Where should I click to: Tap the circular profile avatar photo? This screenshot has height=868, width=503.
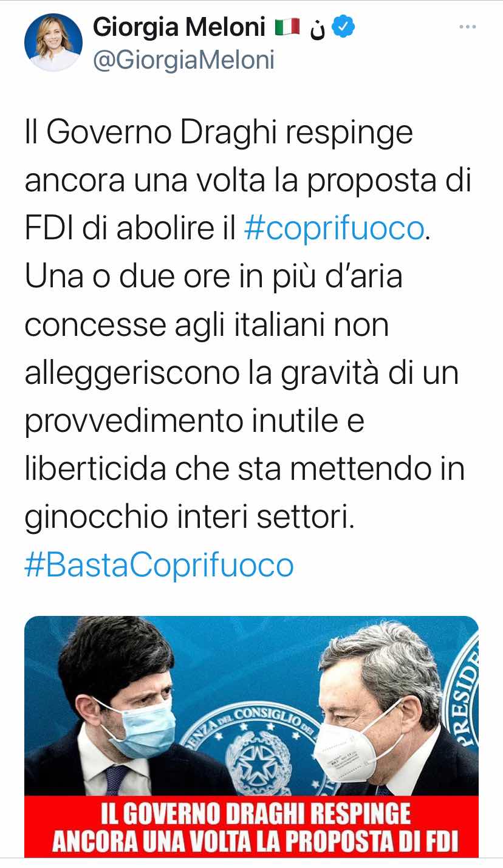point(53,43)
